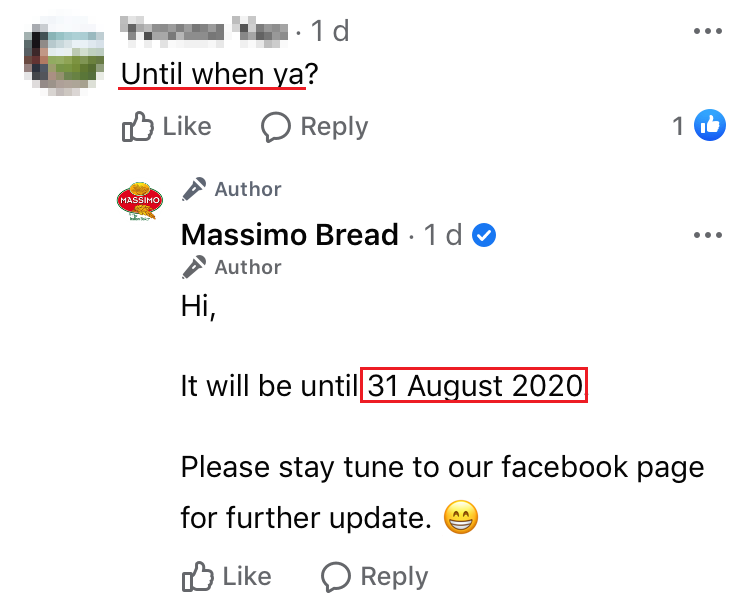The image size is (750, 608).
Task: Click thumbs-up icon under "Until when ya?"
Action: pyautogui.click(x=136, y=127)
